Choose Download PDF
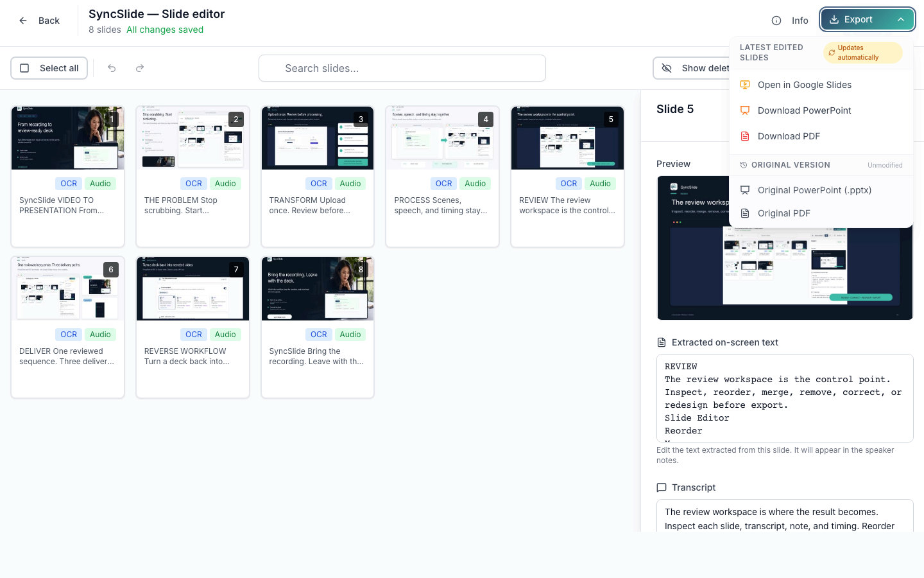Screen dimensions: 924x578 pyautogui.click(x=821, y=136)
